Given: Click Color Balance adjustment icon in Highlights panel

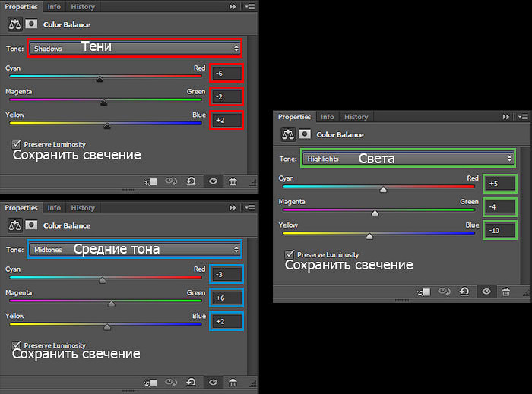Looking at the screenshot, I should pyautogui.click(x=288, y=134).
